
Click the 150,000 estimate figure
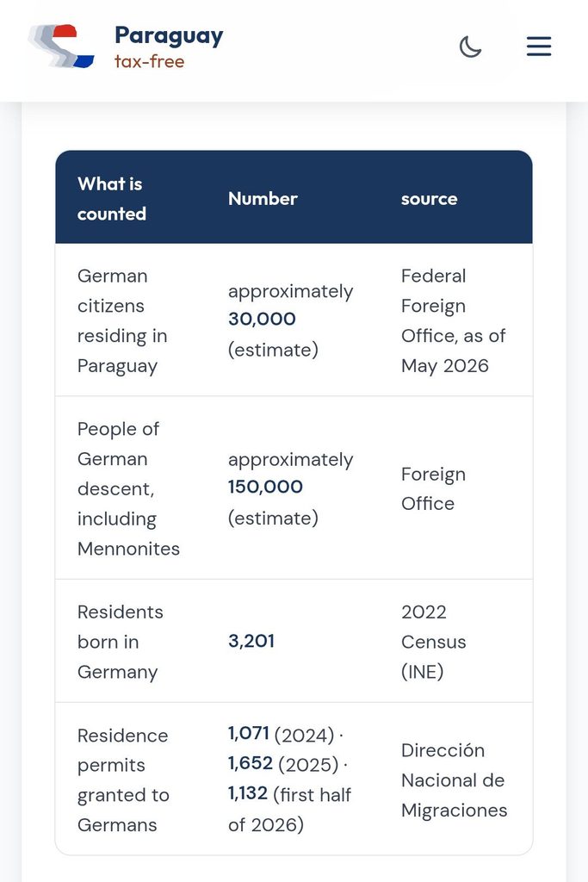(265, 488)
